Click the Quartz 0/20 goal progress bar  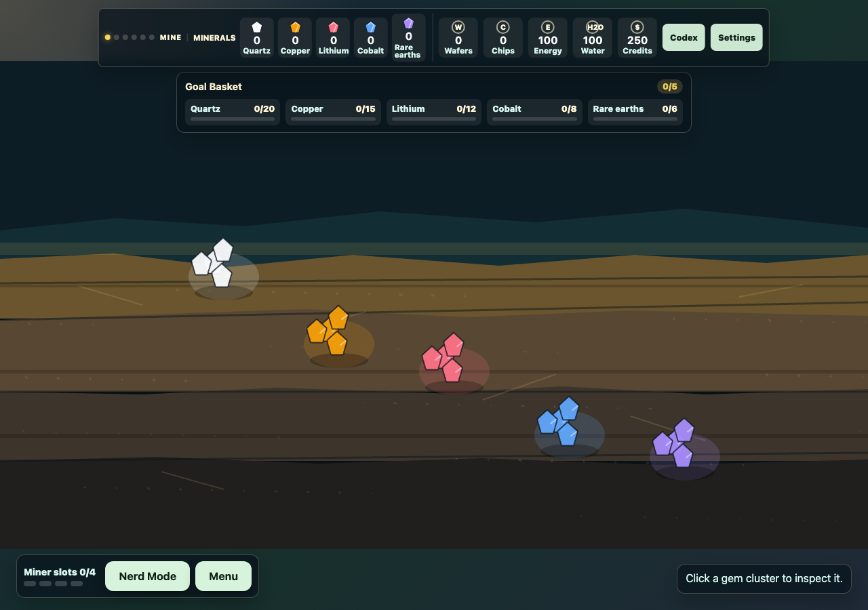point(233,119)
